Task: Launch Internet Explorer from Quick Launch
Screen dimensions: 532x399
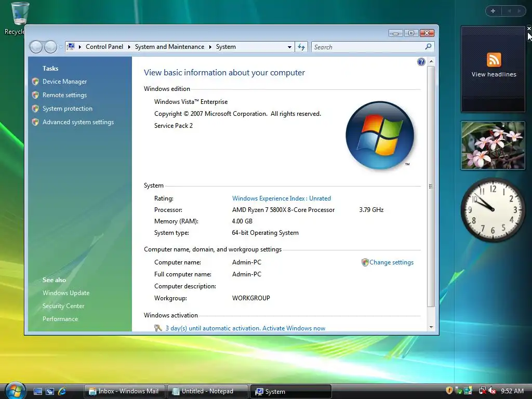Action: click(x=62, y=391)
